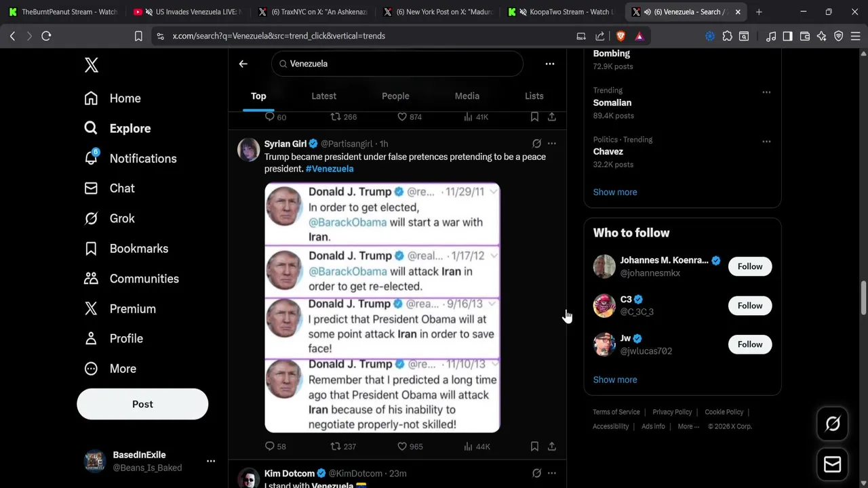
Task: Open search settings three-dot menu
Action: [550, 64]
